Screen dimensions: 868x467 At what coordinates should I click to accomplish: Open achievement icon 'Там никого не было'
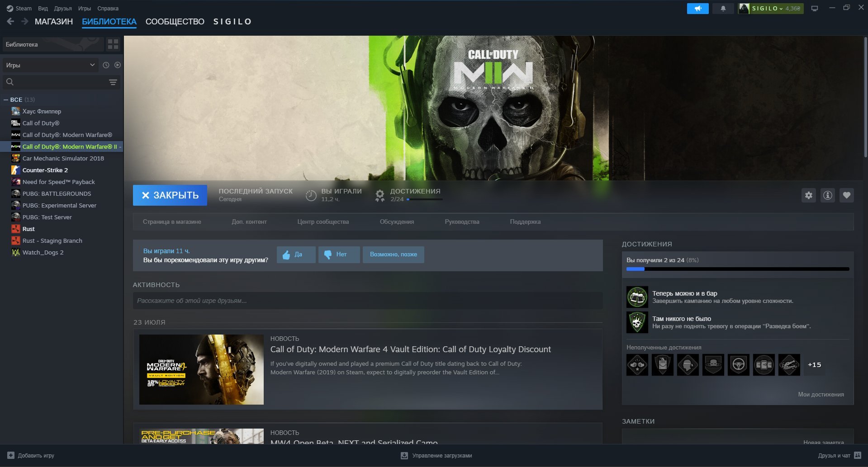[x=637, y=322]
